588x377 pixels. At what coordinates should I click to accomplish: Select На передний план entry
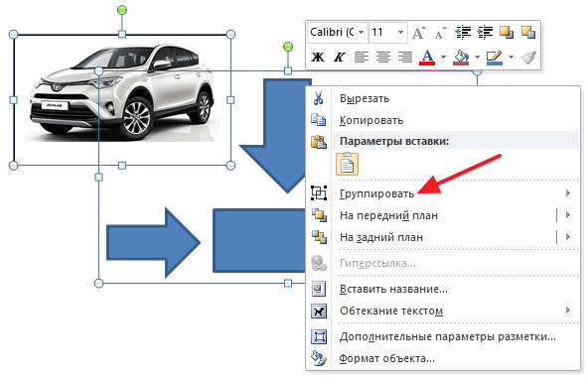point(443,215)
